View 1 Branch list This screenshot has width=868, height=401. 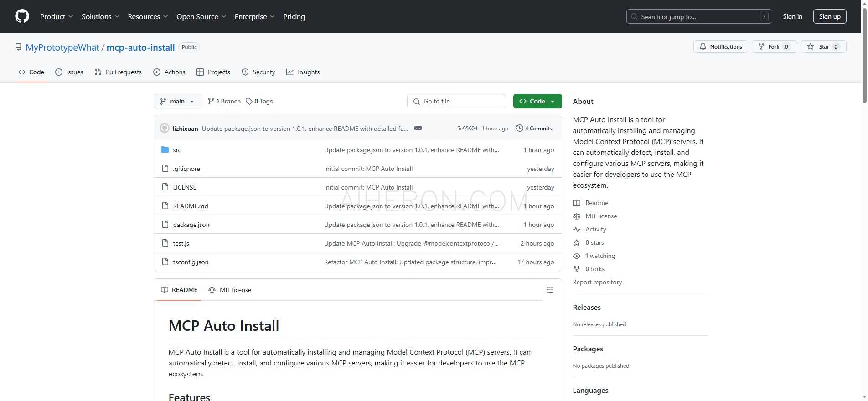click(224, 101)
